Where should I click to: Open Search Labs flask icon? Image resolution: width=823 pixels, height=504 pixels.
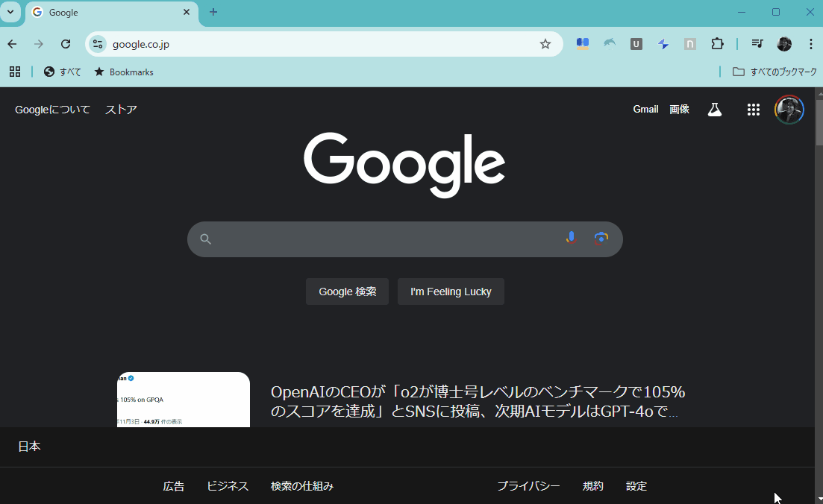(714, 109)
